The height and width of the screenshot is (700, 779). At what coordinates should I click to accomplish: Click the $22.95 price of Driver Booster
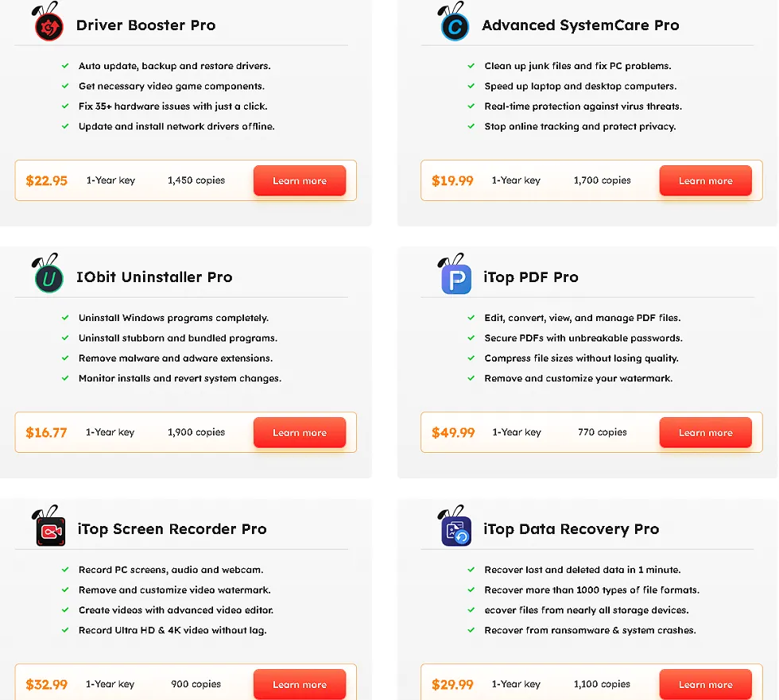tap(46, 180)
